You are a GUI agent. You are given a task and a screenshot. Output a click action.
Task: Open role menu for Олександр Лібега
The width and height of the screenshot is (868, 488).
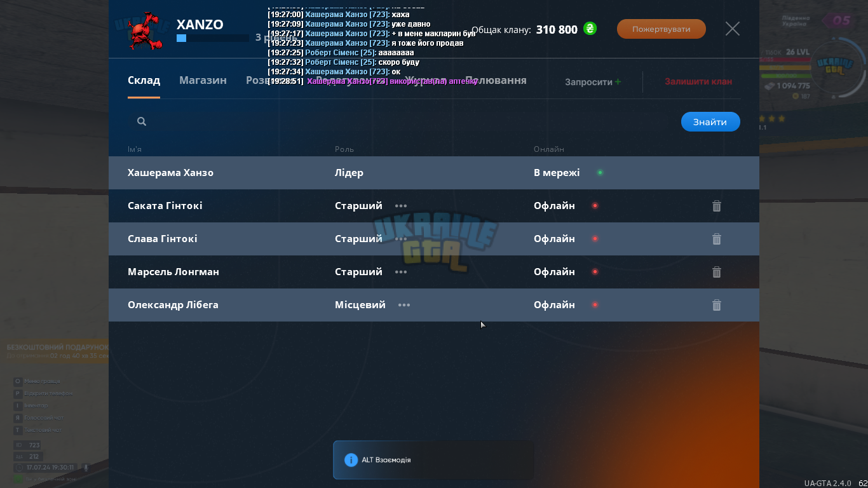404,305
